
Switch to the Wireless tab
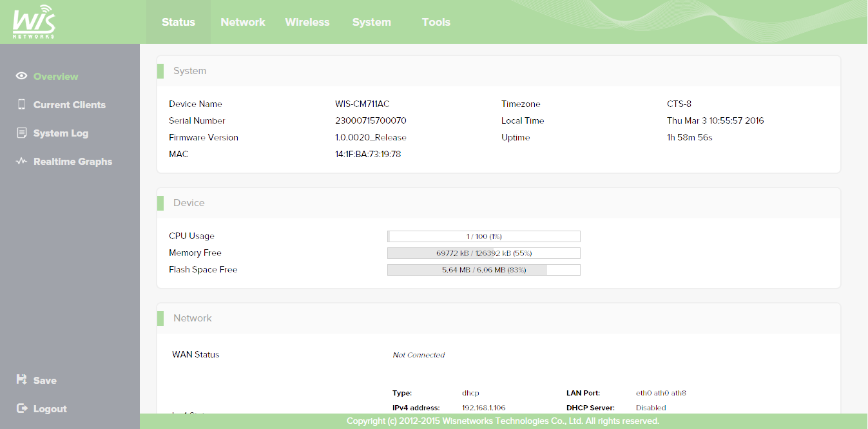click(307, 22)
